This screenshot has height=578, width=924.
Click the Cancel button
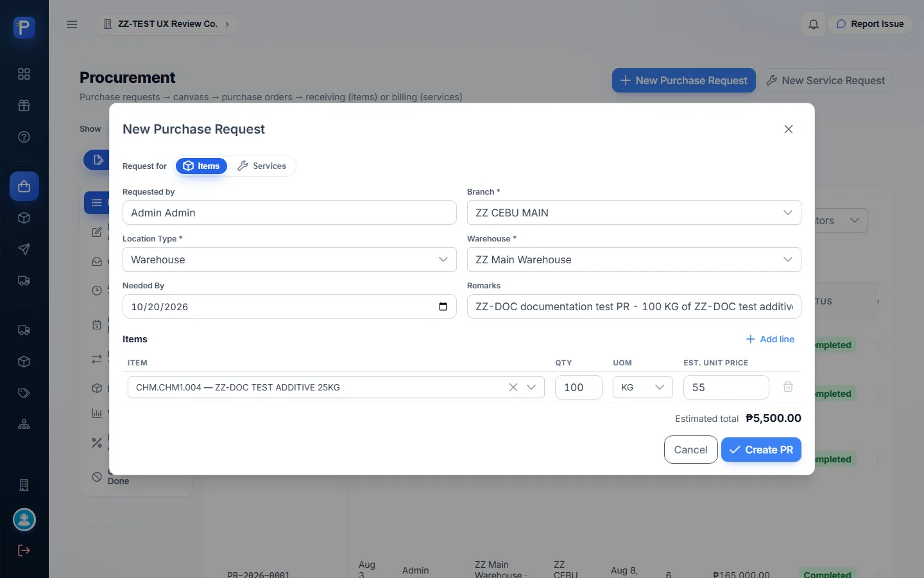pos(691,450)
